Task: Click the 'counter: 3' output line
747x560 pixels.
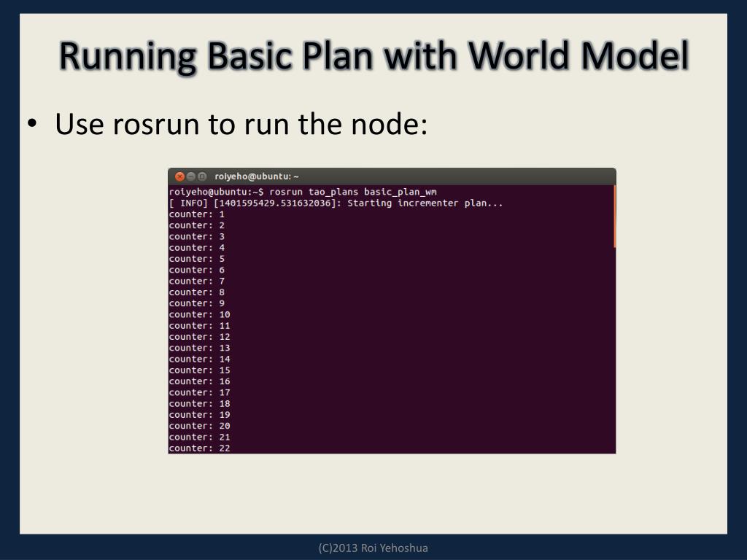Action: click(x=197, y=237)
